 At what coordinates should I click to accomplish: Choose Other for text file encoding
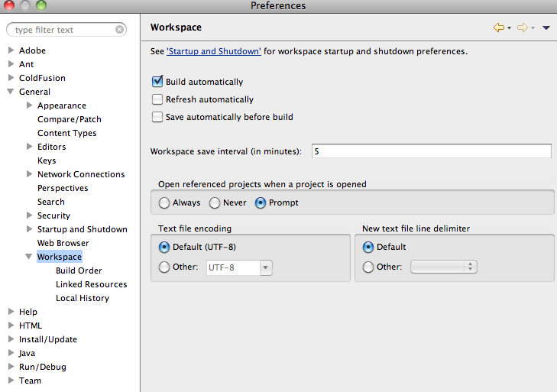164,267
